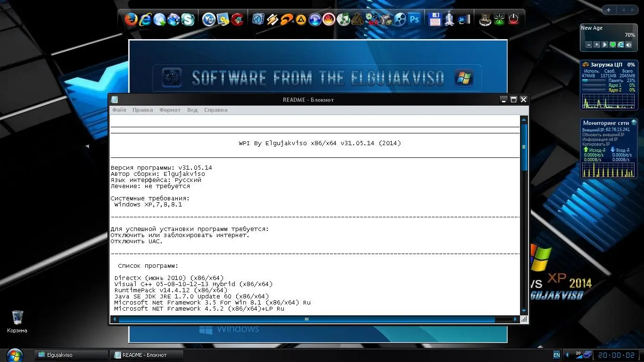
Task: Click Копировать IP in network gadget
Action: (596, 144)
